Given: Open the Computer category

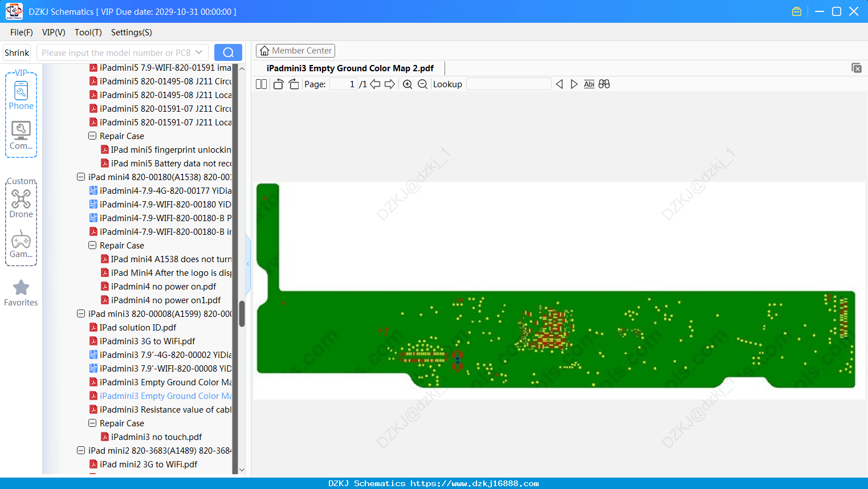Looking at the screenshot, I should pos(21,136).
